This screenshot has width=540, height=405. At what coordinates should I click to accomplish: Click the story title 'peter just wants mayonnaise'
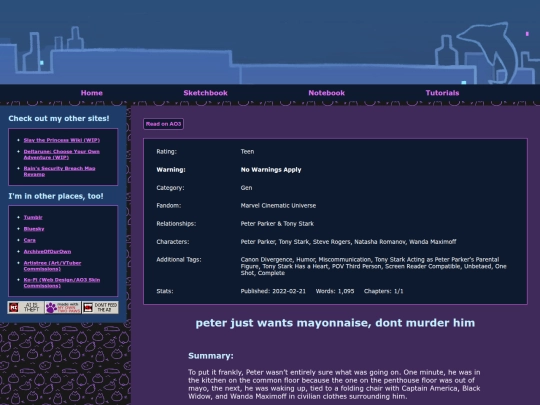tap(335, 323)
